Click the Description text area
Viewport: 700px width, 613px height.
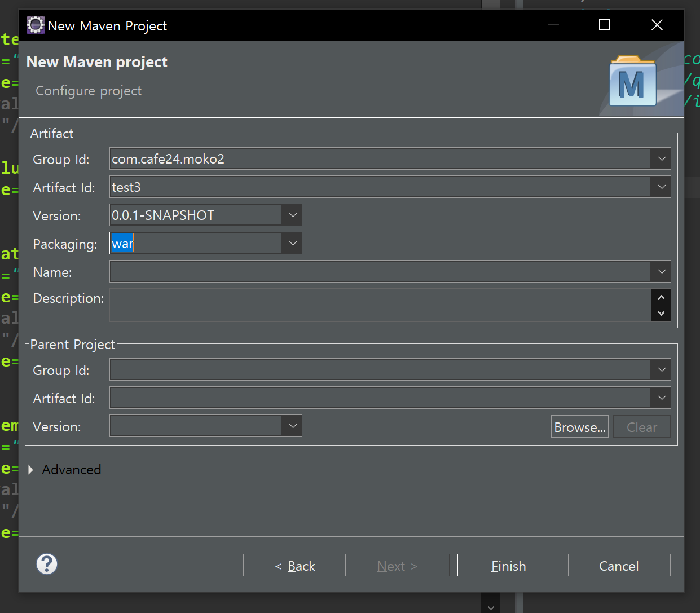(380, 305)
